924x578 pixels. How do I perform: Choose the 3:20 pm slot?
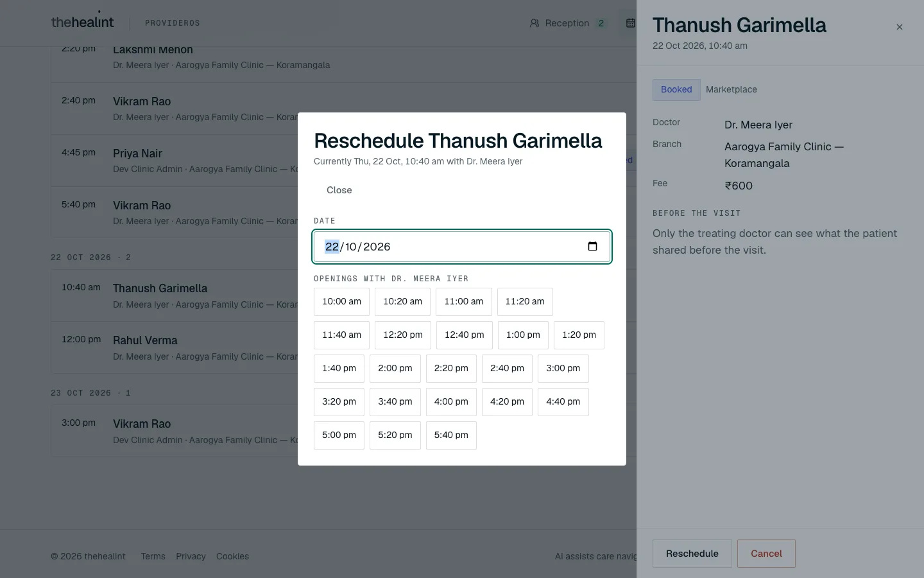339,402
